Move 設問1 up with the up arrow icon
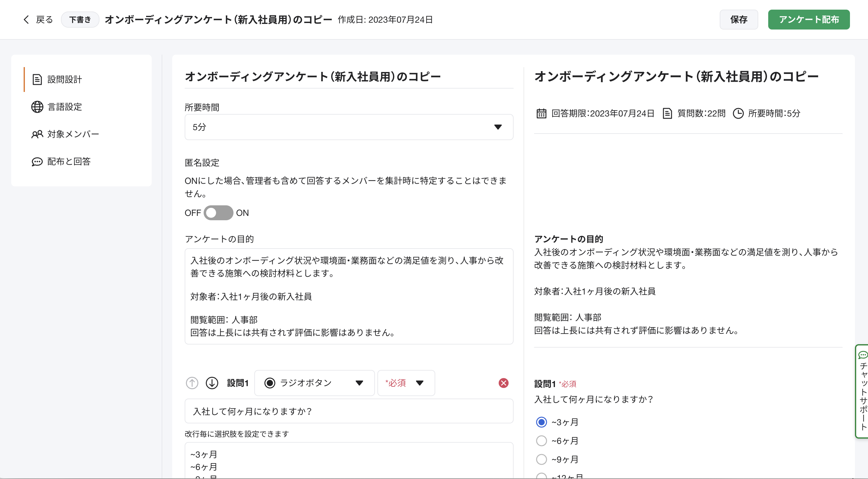The image size is (868, 479). (192, 383)
